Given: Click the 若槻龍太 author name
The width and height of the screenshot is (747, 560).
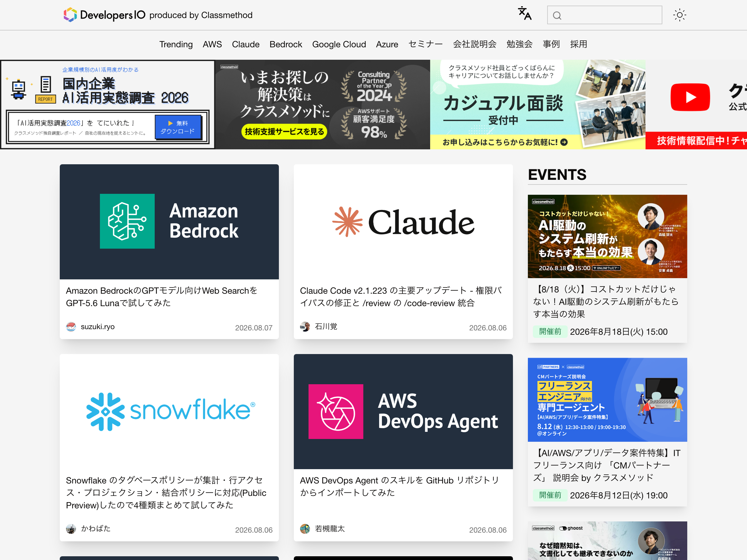Looking at the screenshot, I should (x=330, y=529).
